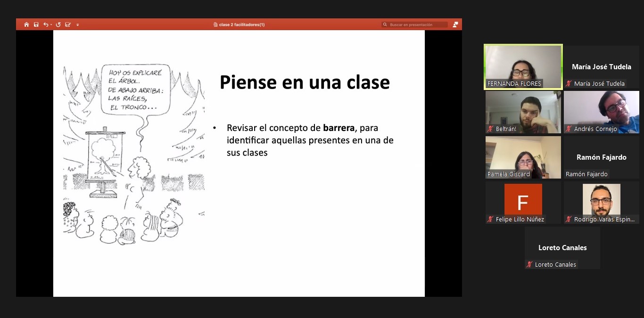
Task: Click the 'clase 2 facilitadores(1)' file title
Action: (x=242, y=24)
